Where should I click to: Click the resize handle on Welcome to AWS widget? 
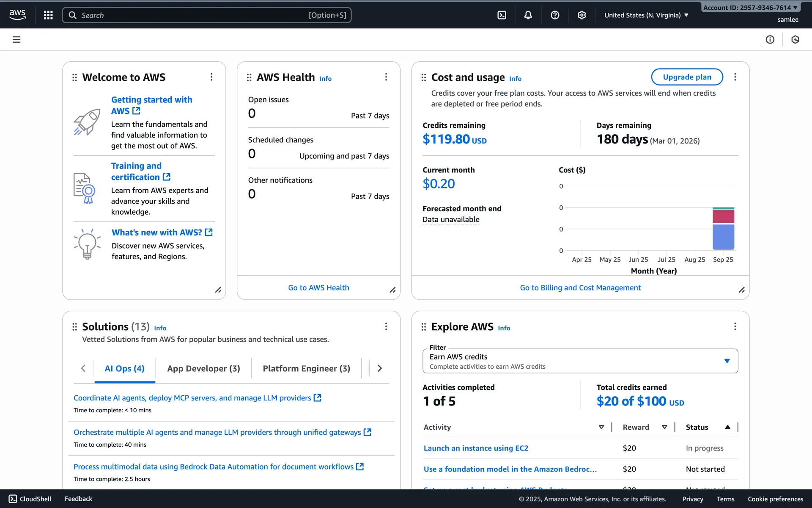pos(218,290)
